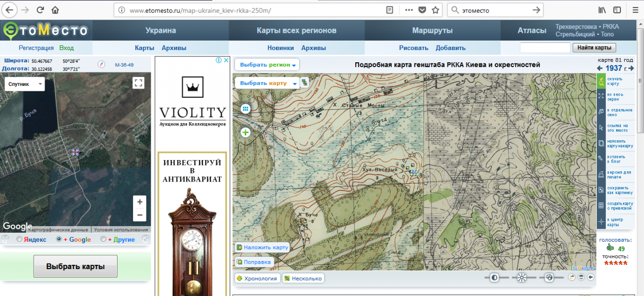Viewport: 644px width, 296px height.
Task: Click the compass icon next to coordinates
Action: (100, 64)
